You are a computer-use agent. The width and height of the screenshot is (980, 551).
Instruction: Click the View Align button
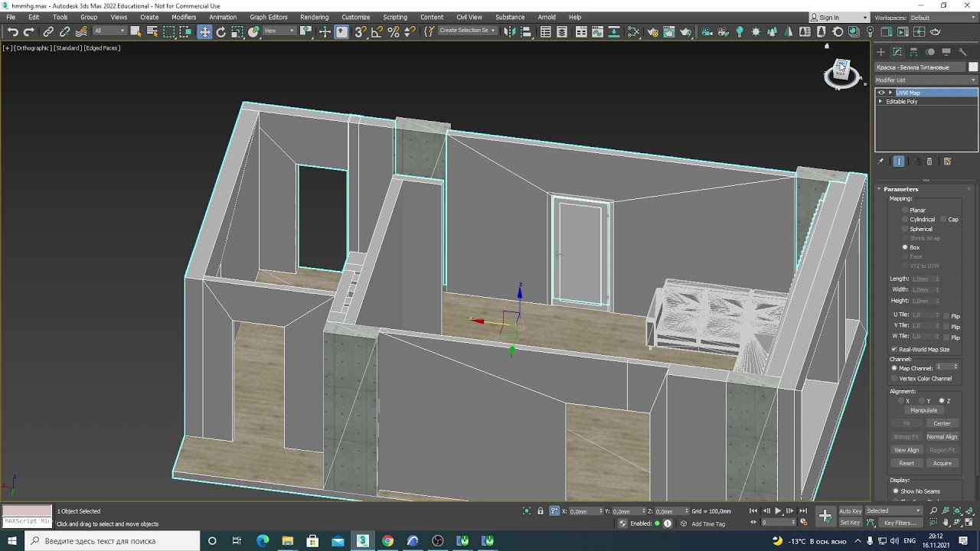(x=906, y=450)
